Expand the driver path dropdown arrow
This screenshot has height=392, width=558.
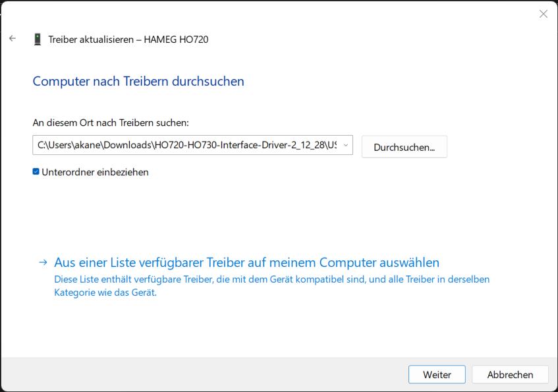coord(346,146)
